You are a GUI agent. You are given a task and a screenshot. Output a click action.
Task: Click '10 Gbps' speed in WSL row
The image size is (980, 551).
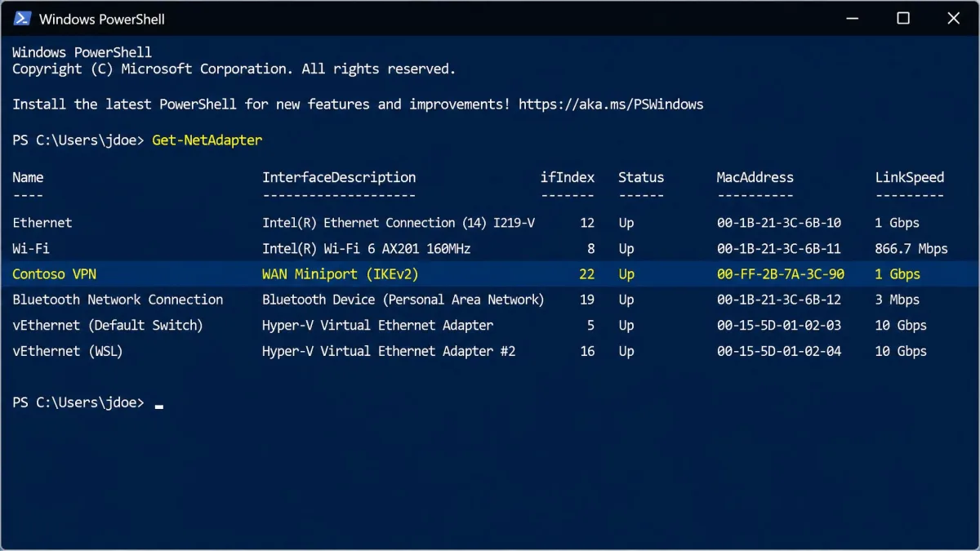coord(901,351)
